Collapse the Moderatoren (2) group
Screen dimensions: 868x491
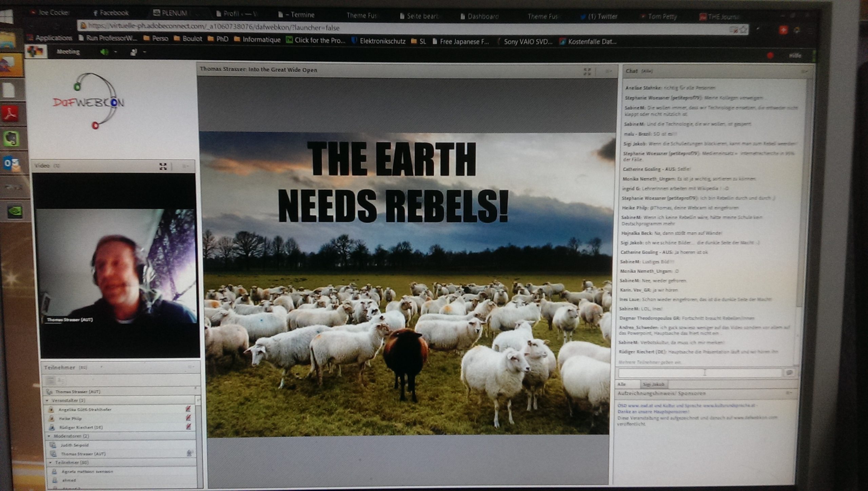point(50,436)
